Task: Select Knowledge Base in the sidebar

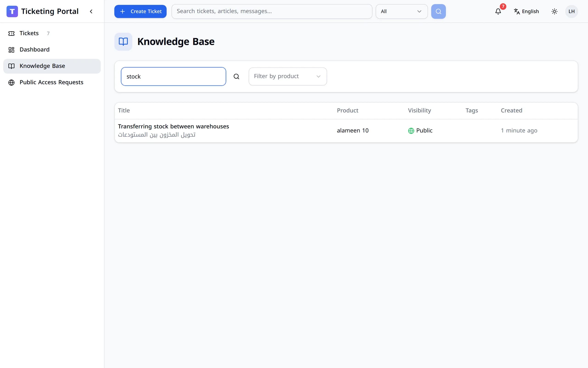Action: [x=52, y=66]
